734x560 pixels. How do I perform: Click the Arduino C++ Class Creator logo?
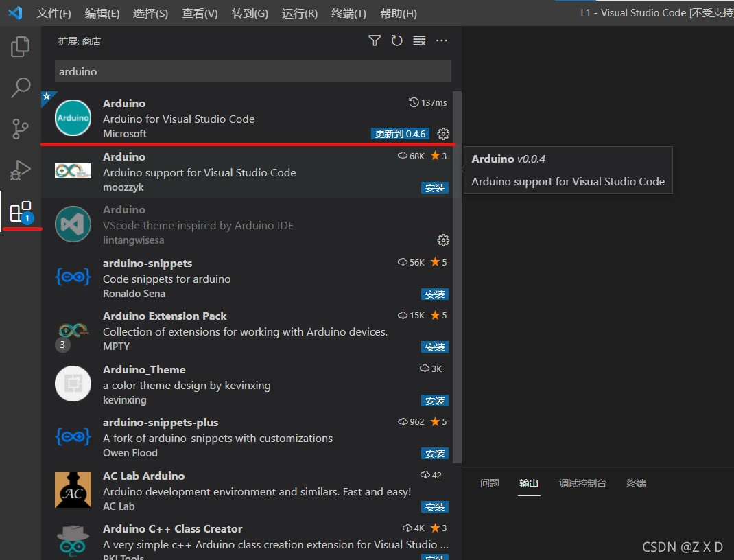73,541
